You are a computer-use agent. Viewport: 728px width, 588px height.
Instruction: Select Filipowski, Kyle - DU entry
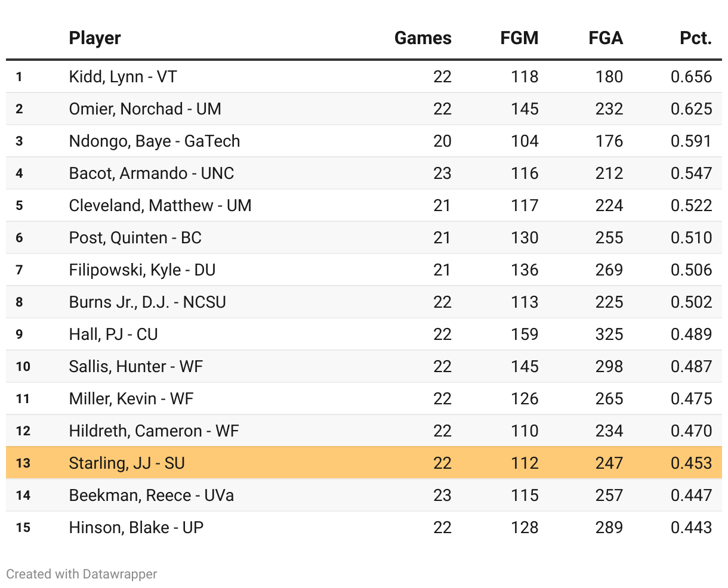click(142, 270)
